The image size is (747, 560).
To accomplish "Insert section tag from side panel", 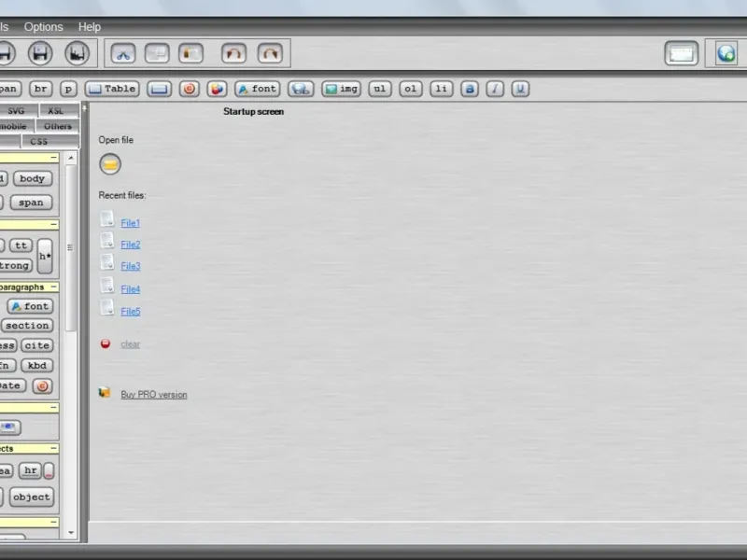I will 27,326.
